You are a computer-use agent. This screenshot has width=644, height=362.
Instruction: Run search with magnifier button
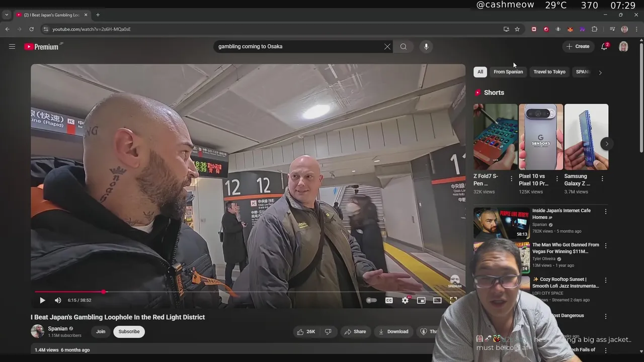[x=404, y=46]
